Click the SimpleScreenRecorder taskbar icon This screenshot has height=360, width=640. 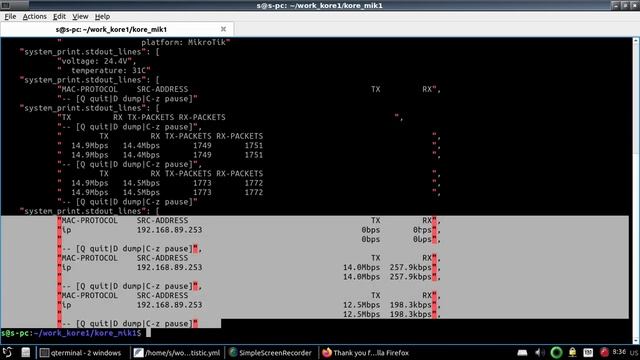point(233,353)
